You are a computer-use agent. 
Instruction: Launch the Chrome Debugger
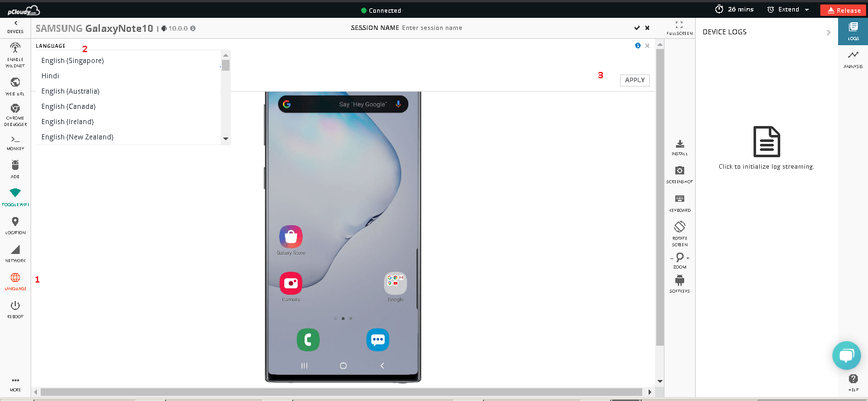tap(15, 115)
